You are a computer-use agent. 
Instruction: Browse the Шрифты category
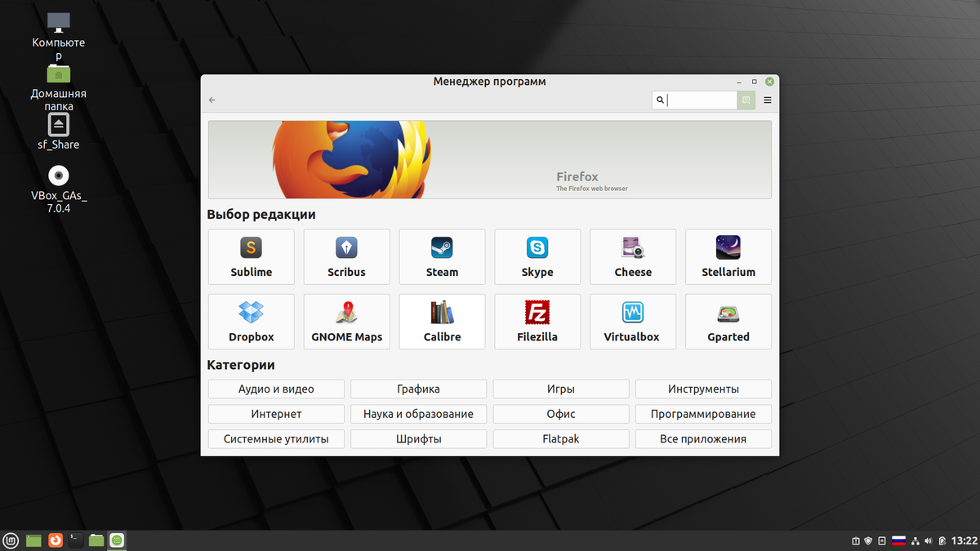coord(419,439)
